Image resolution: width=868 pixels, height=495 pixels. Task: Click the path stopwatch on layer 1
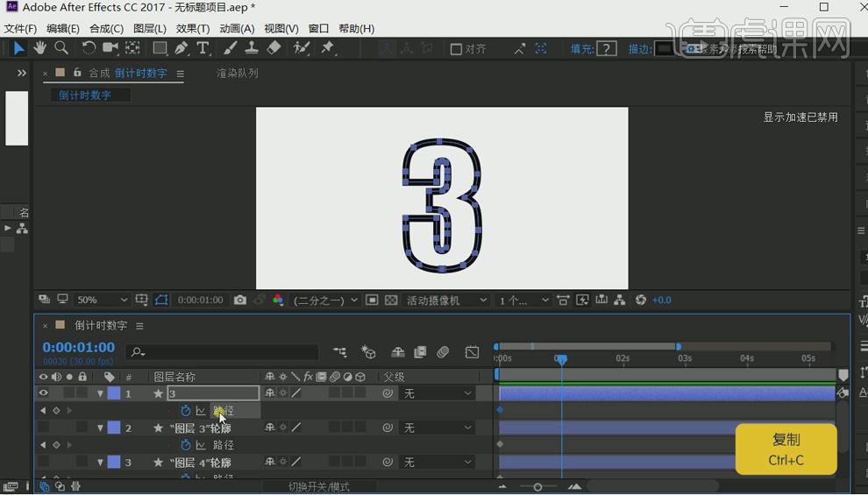coord(185,411)
